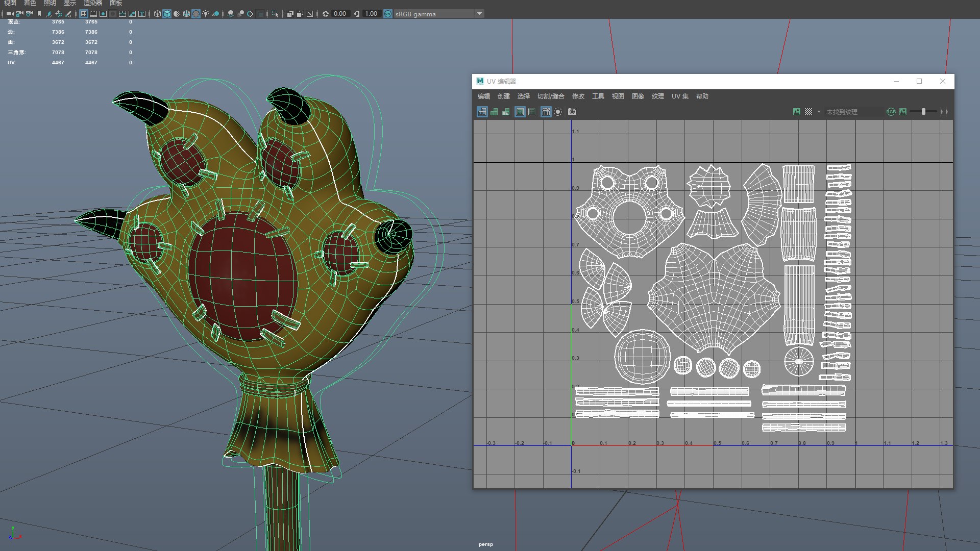Expand the texture list dropdown arrow

click(x=819, y=112)
